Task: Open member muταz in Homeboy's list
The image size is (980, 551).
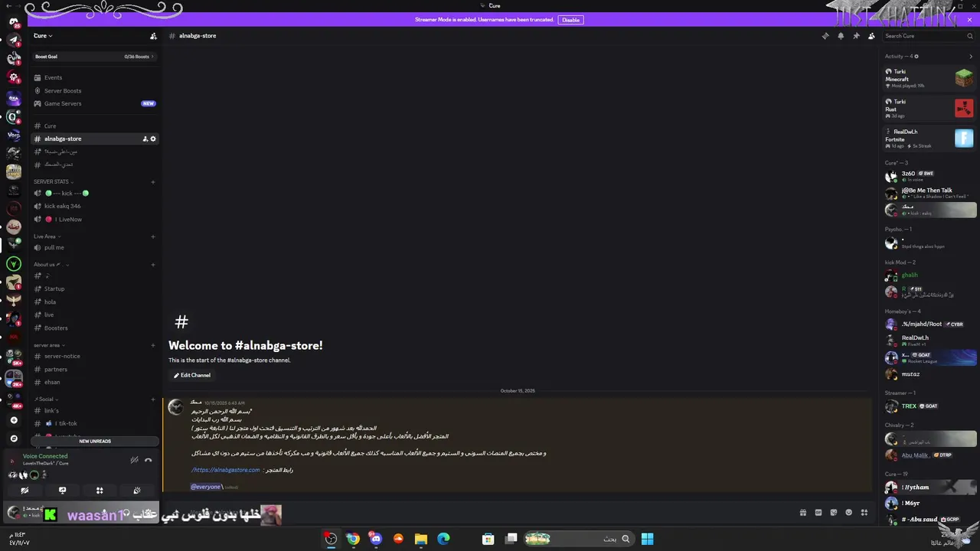Action: coord(929,374)
